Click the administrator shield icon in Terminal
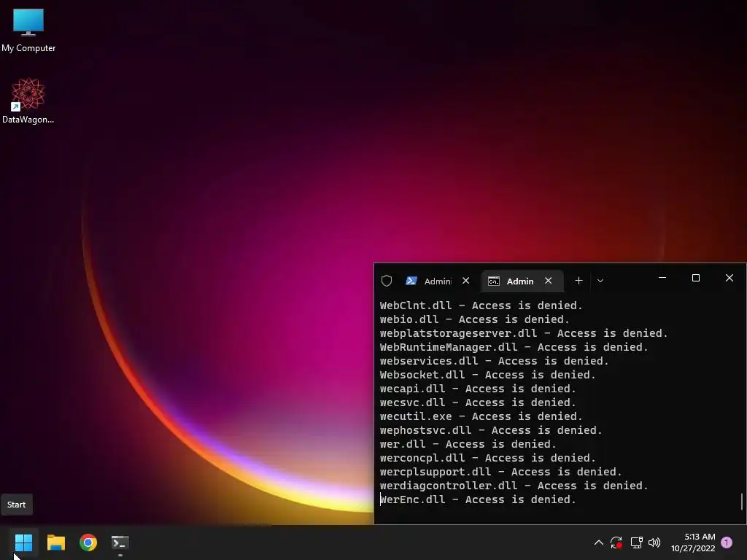This screenshot has height=560, width=747. point(387,281)
